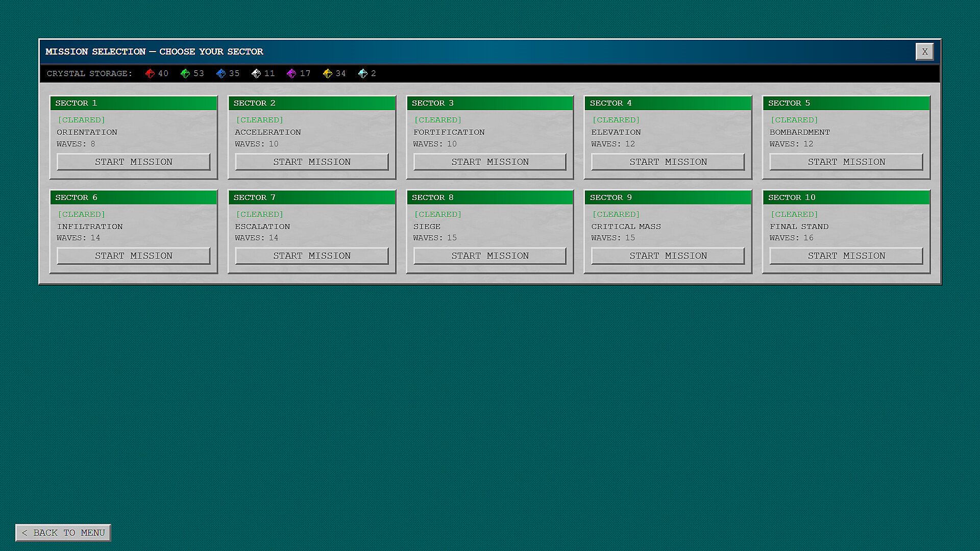Select the Sector 10 header bar
The width and height of the screenshot is (980, 551).
pyautogui.click(x=846, y=197)
